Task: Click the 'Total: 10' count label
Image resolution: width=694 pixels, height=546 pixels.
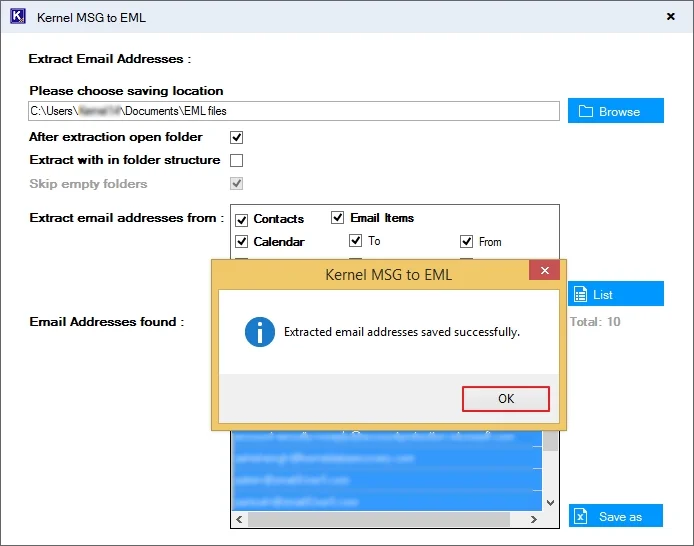Action: point(595,322)
